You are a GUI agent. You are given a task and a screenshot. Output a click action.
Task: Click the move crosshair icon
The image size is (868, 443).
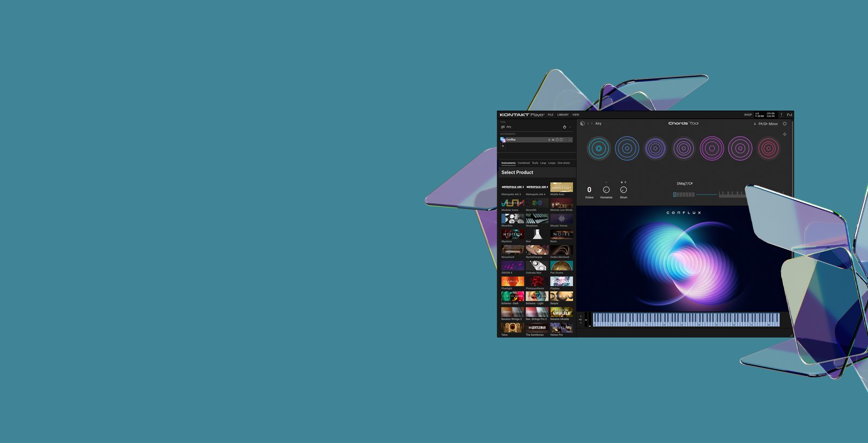[x=784, y=134]
